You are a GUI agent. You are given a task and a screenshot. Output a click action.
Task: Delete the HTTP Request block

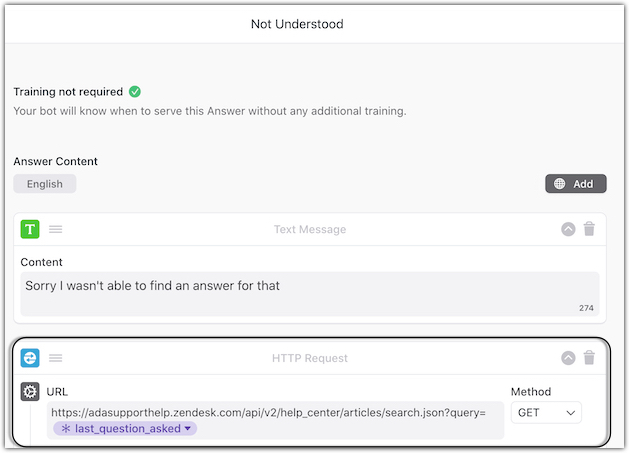(589, 358)
